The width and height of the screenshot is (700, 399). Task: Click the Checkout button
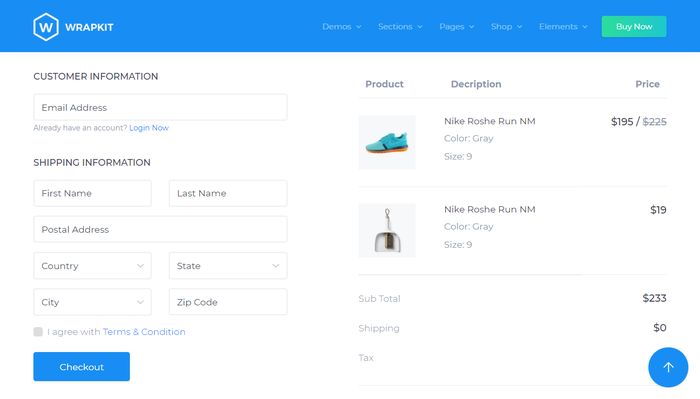tap(82, 366)
